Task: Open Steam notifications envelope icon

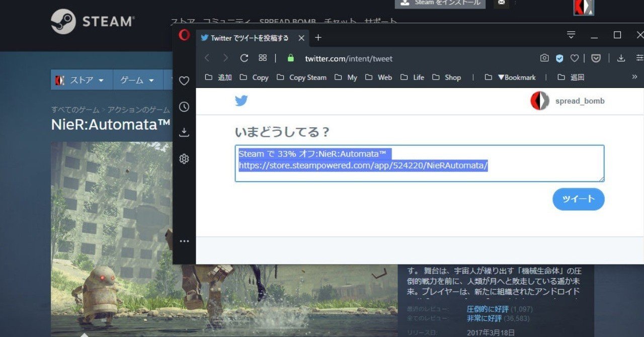Action: click(x=502, y=3)
